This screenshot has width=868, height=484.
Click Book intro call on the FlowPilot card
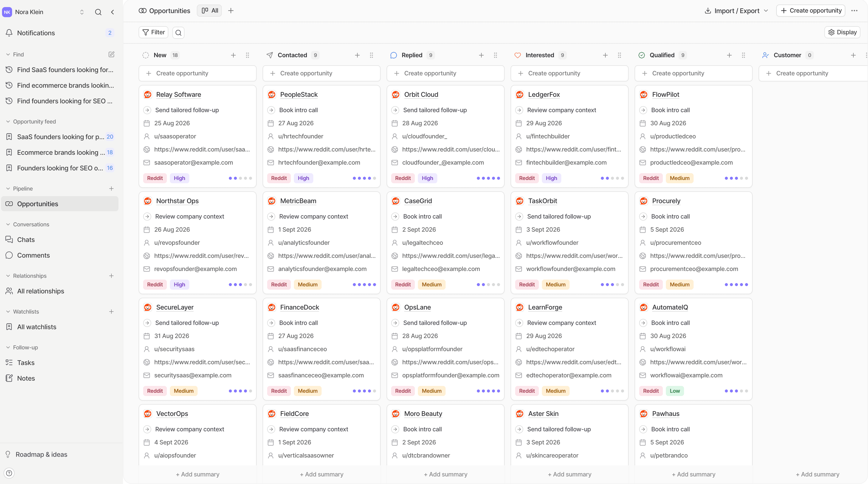(x=670, y=110)
